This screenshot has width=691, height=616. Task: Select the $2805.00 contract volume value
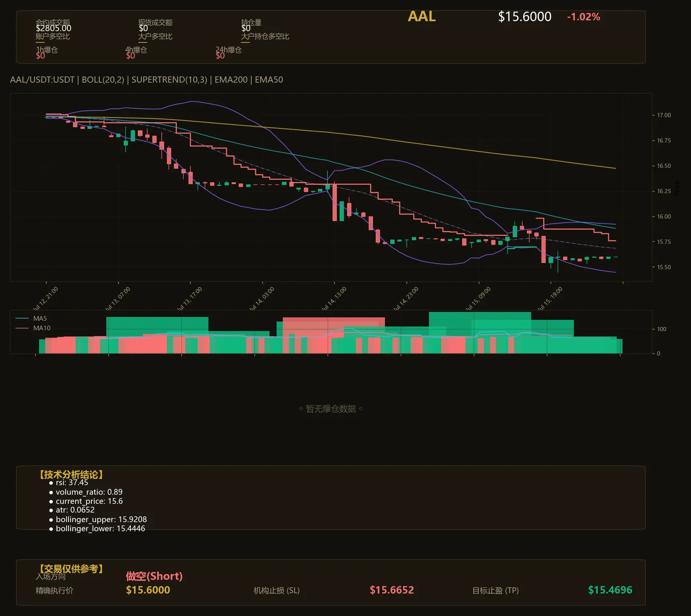click(54, 28)
